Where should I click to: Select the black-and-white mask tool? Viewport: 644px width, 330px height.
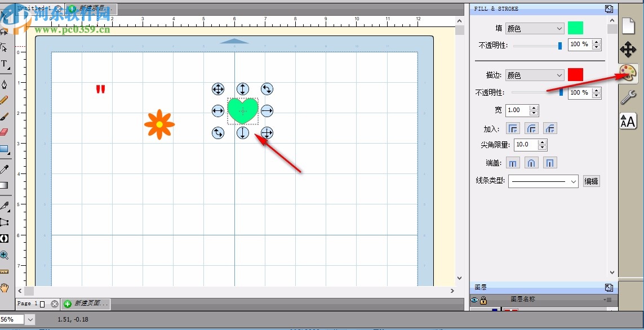[4, 238]
